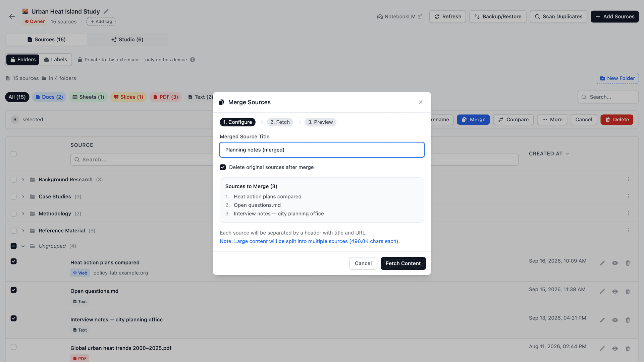The width and height of the screenshot is (644, 362).
Task: Click the Merged Source Title field
Action: 322,150
